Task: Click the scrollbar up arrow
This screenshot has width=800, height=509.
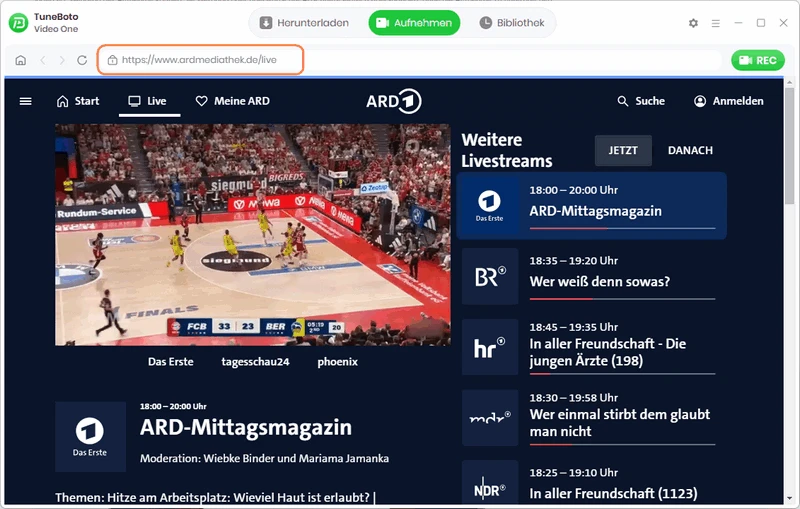Action: [789, 82]
